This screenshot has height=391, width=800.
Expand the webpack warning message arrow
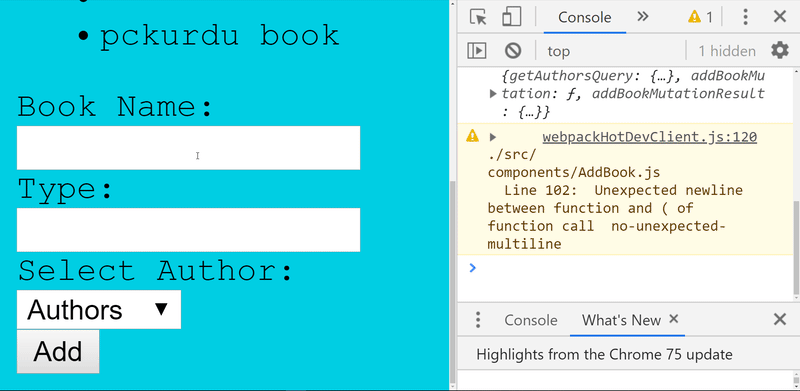click(x=493, y=137)
